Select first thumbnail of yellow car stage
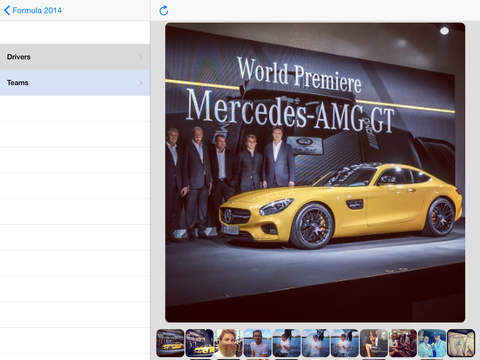The image size is (480, 360). 170,343
